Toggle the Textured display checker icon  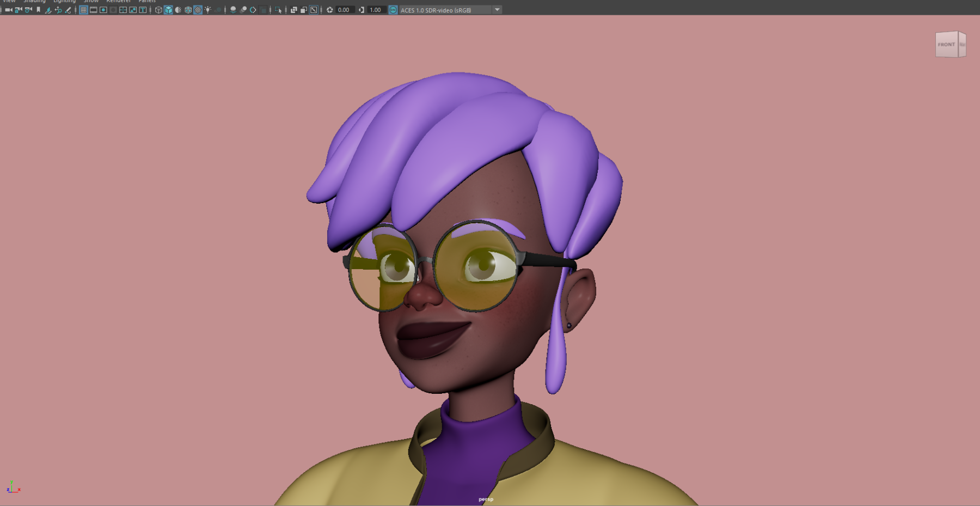(198, 10)
